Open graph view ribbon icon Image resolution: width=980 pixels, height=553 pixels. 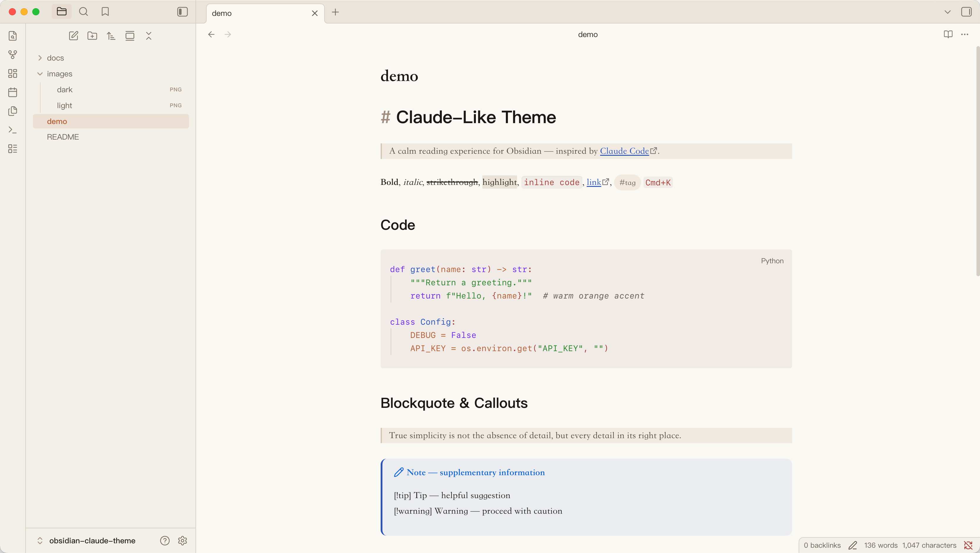pos(13,55)
